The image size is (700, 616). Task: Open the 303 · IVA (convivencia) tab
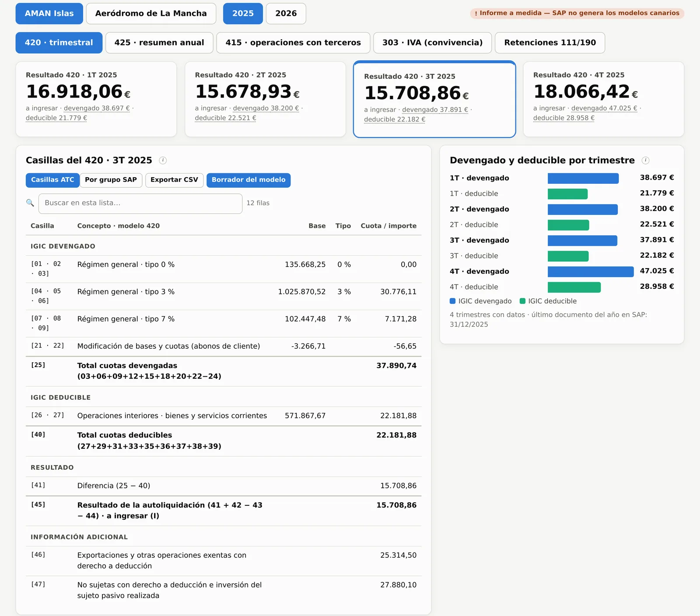[433, 43]
